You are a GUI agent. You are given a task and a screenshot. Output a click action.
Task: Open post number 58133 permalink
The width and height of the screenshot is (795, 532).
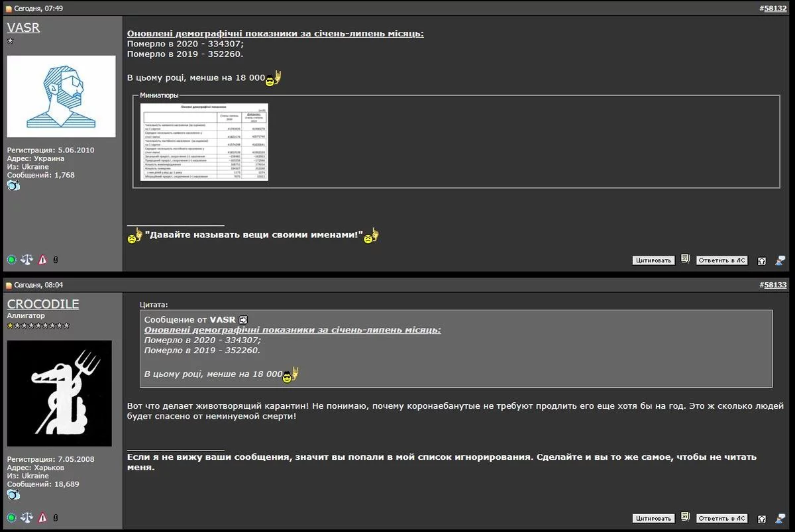pos(775,285)
